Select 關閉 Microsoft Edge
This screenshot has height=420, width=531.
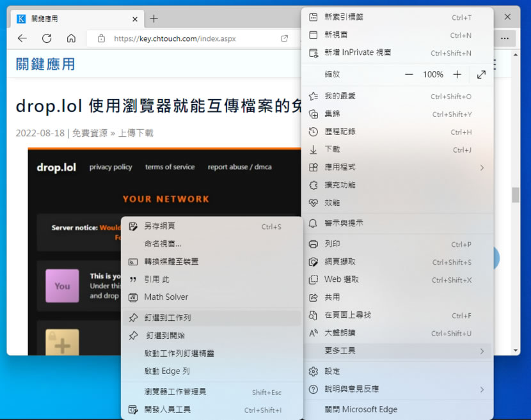tap(397, 409)
